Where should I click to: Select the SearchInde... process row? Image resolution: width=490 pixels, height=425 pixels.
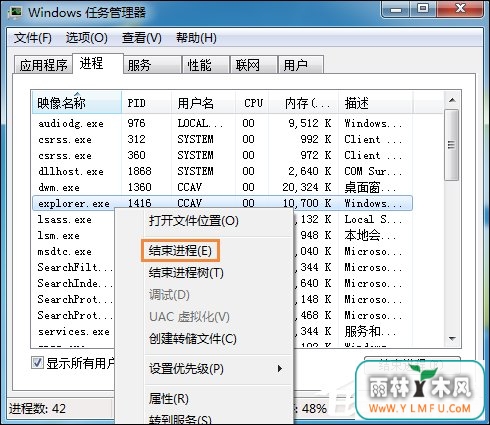click(73, 284)
